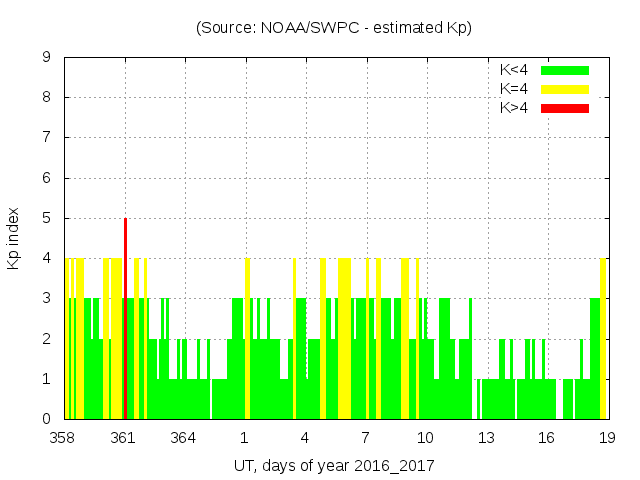Screen dimensions: 640x480
Task: Click the 'Kp index' y-axis label
Action: tap(14, 238)
